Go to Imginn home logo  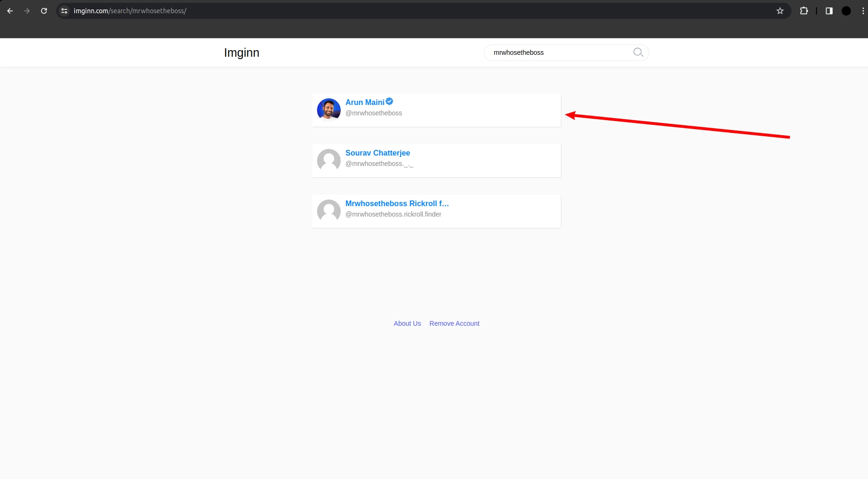(241, 52)
